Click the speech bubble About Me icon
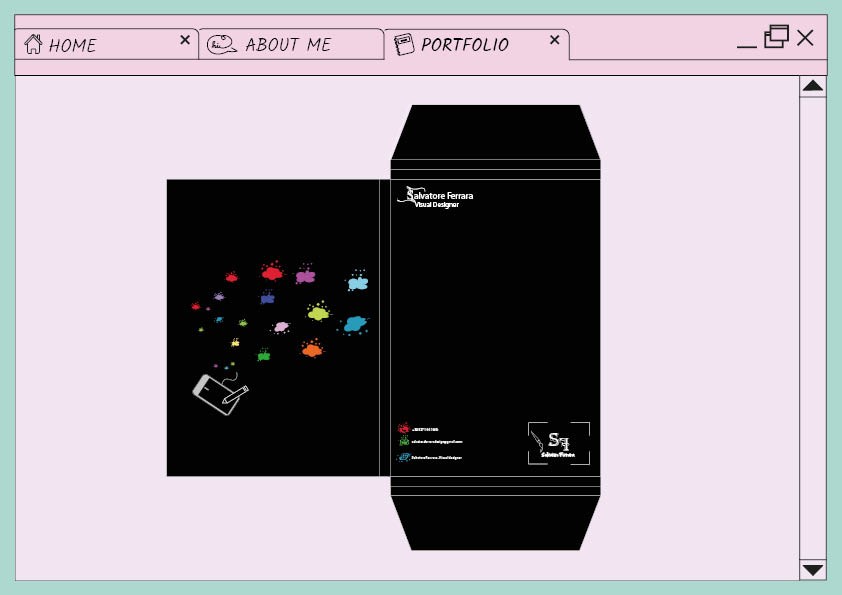Viewport: 842px width, 595px height. click(221, 44)
